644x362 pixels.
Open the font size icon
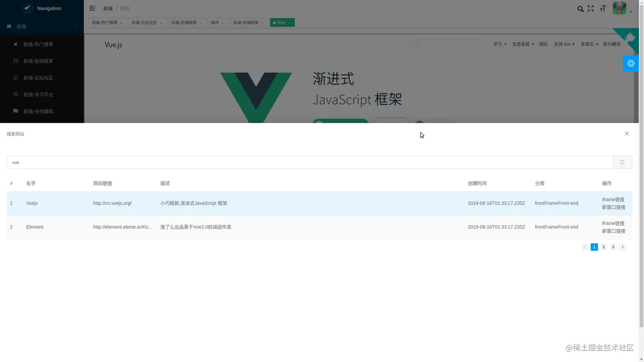point(603,9)
